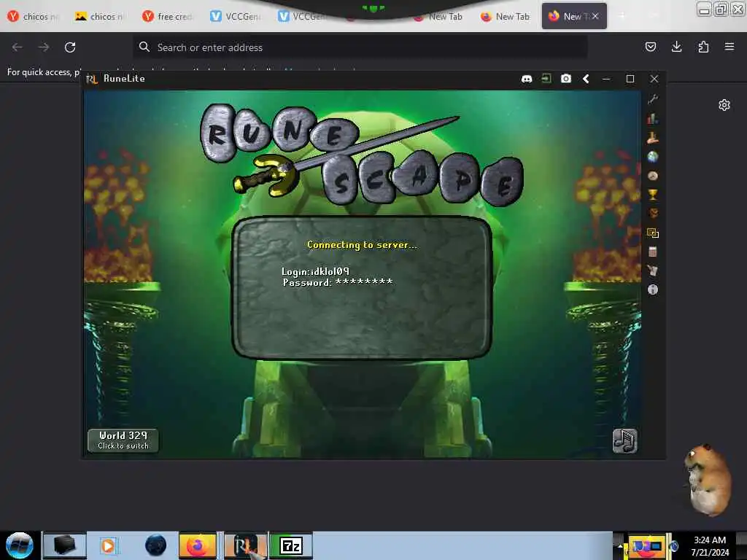Switch to the free cred browser tab
747x560 pixels.
click(x=169, y=16)
